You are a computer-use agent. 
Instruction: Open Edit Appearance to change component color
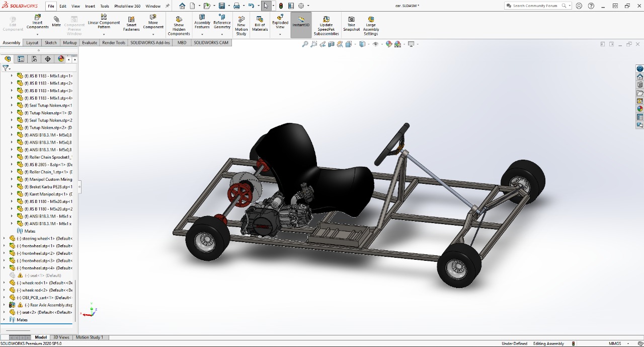(388, 44)
